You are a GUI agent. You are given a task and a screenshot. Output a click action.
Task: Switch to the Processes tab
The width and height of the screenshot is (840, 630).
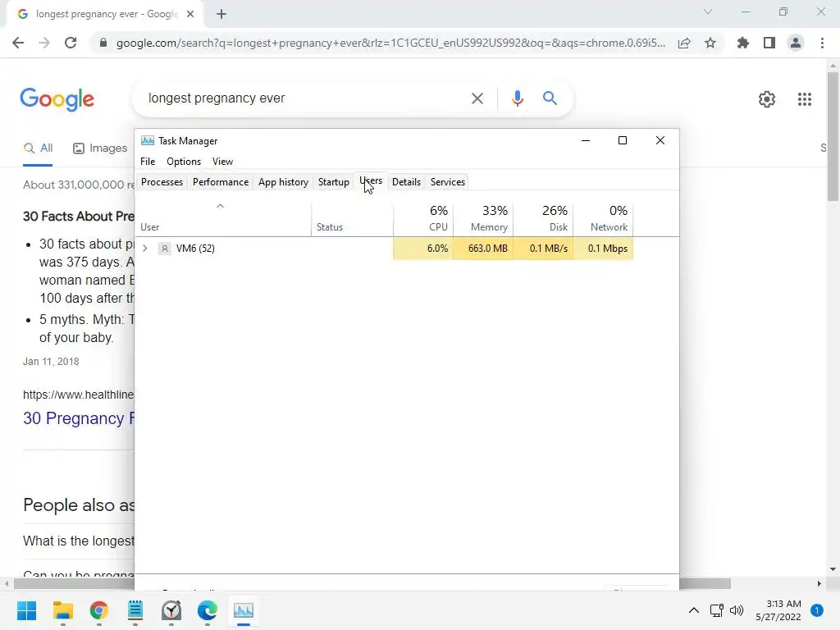point(162,182)
